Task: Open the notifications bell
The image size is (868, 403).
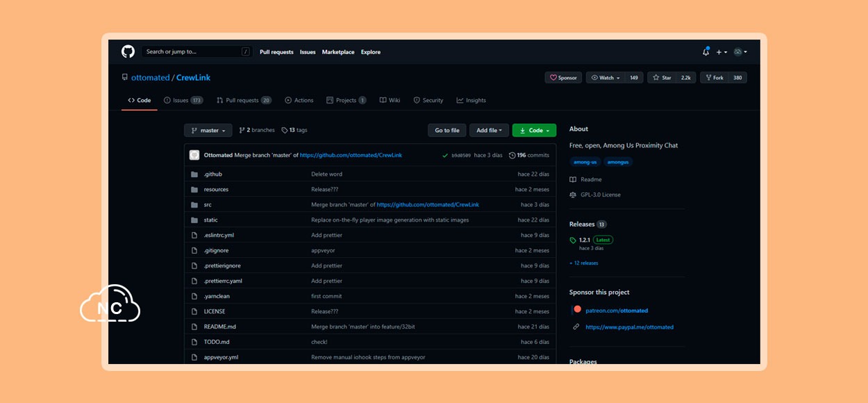Action: [706, 51]
